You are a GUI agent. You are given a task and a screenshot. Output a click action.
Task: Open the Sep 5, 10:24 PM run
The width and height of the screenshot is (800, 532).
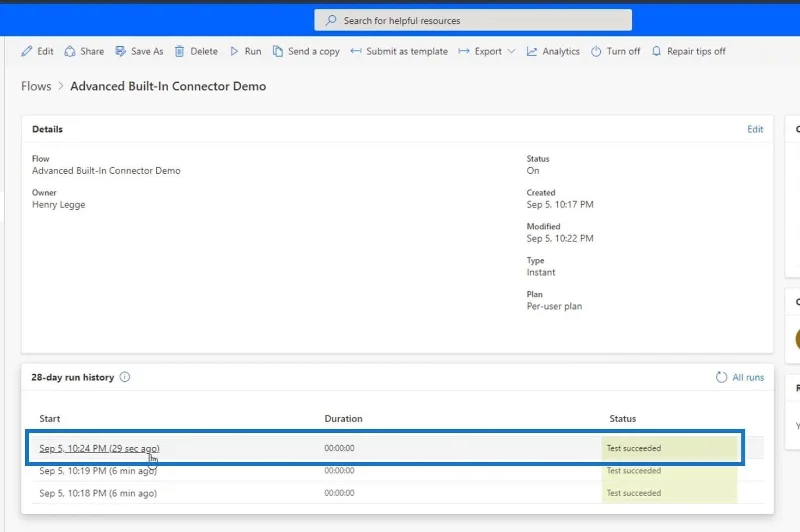coord(99,448)
